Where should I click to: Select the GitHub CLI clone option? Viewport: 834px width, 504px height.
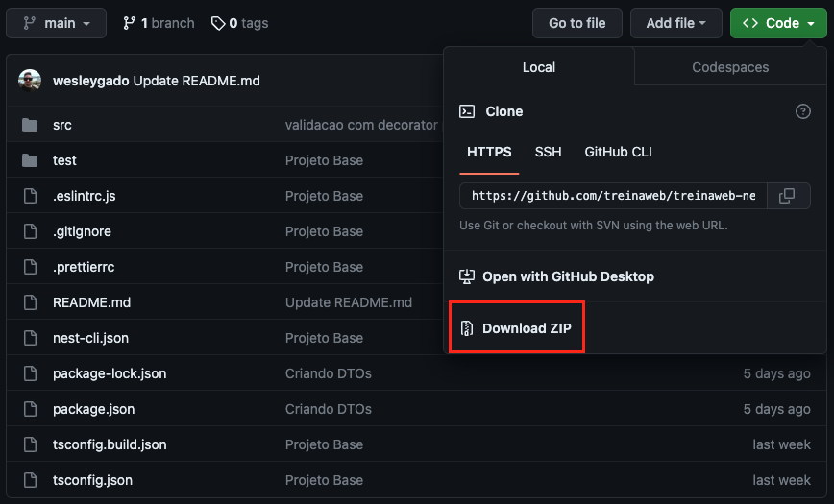(619, 152)
